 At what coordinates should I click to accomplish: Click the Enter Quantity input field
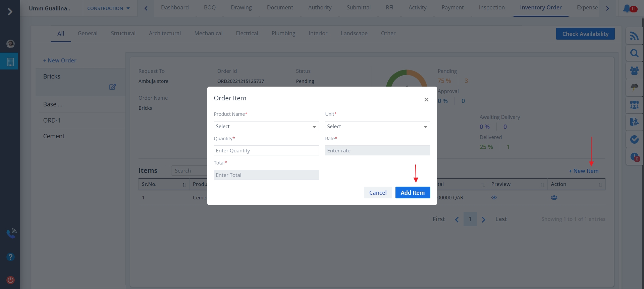click(x=266, y=151)
